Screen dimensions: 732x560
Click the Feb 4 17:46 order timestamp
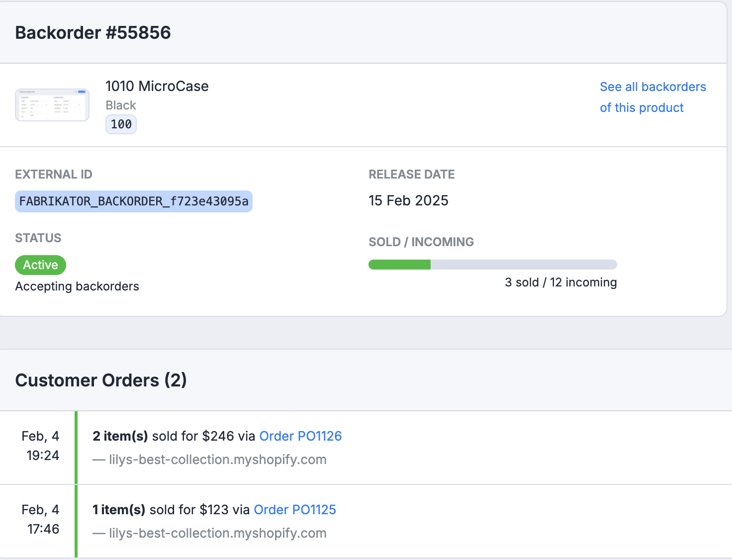(41, 519)
